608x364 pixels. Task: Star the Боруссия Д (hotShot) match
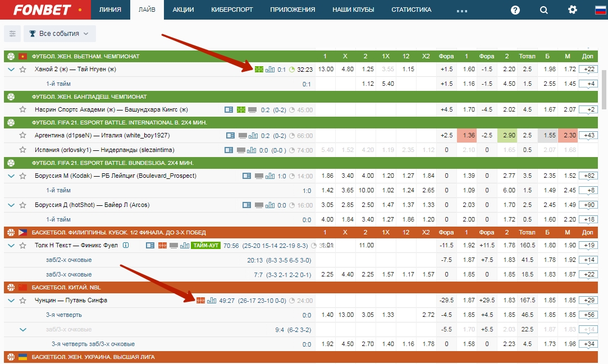tap(23, 205)
